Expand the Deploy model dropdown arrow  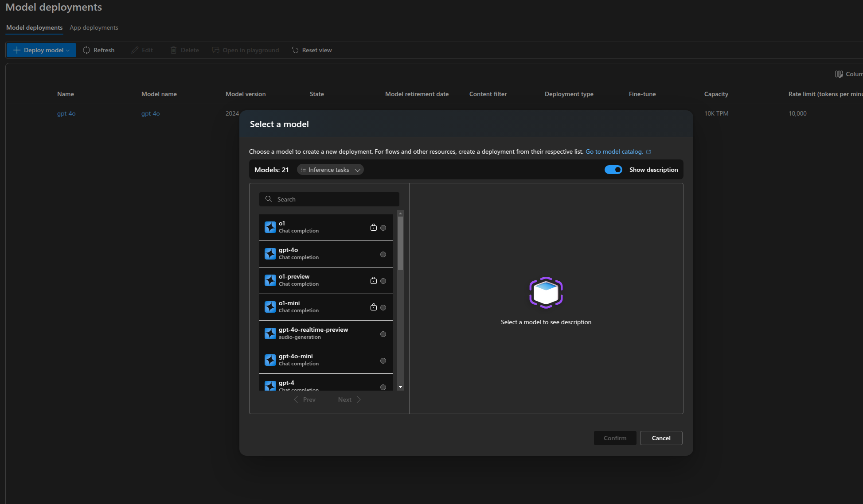[68, 50]
